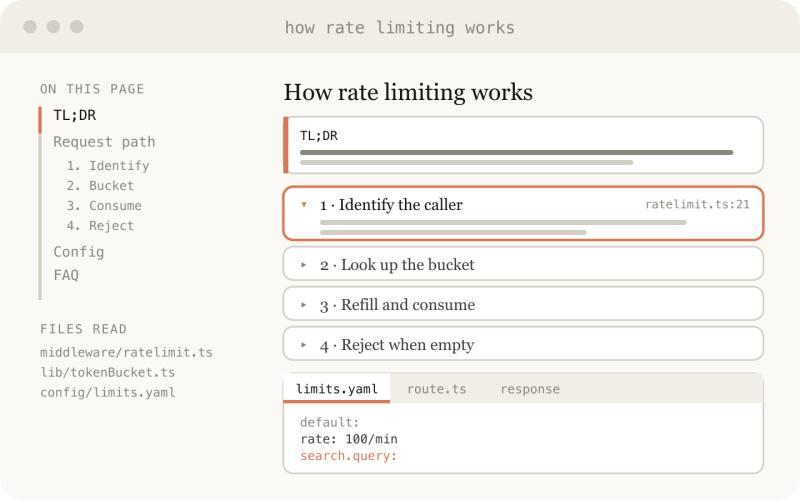Go to Request path in sidebar
Screen dimensions: 800x500
click(x=104, y=142)
